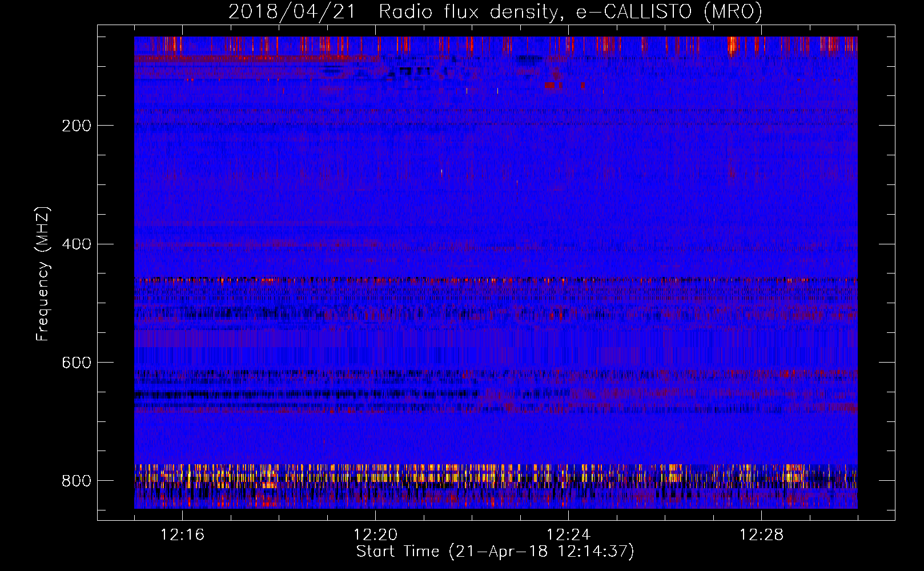Click the 400 frequency tick label

[77, 244]
